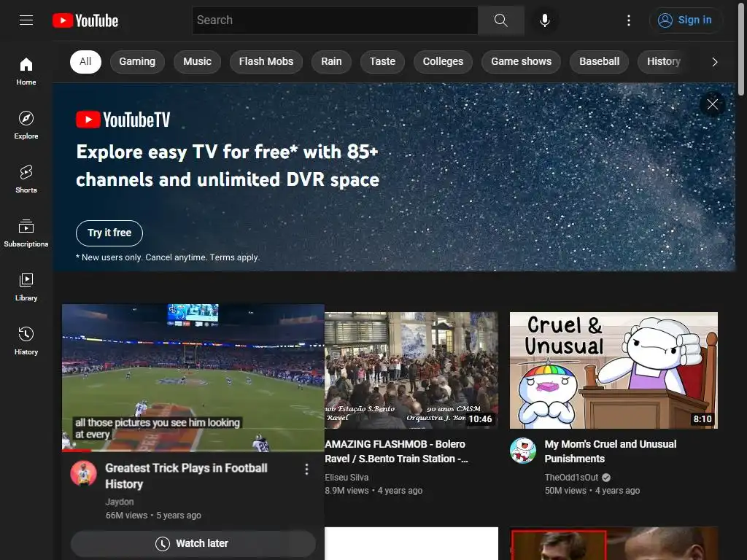Select the Gaming filter chip
The width and height of the screenshot is (747, 560).
point(137,61)
